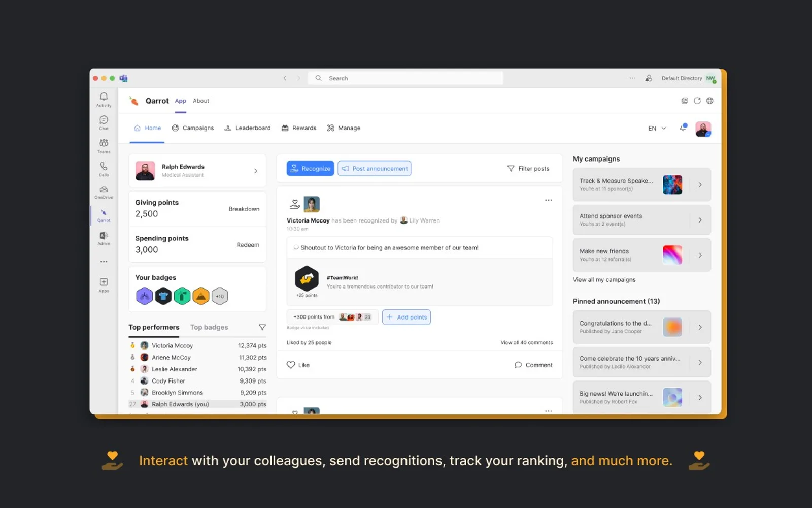
Task: Open the Manage tab
Action: click(x=344, y=128)
